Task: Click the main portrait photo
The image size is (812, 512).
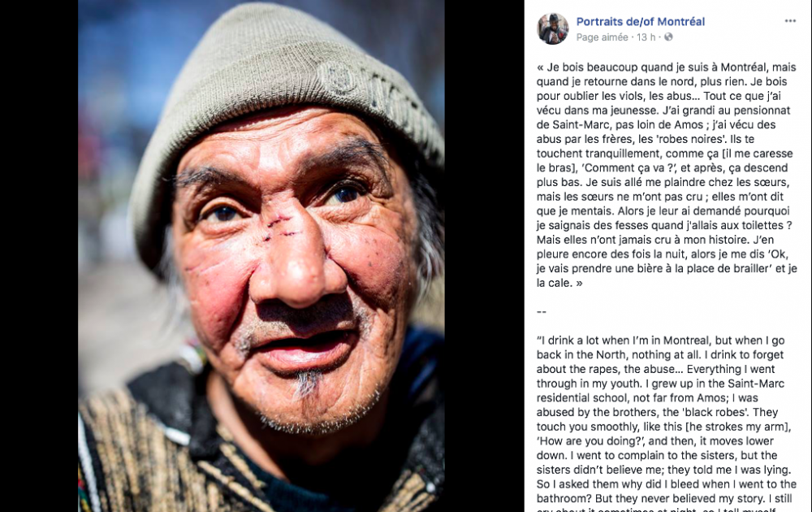Action: coord(261,256)
